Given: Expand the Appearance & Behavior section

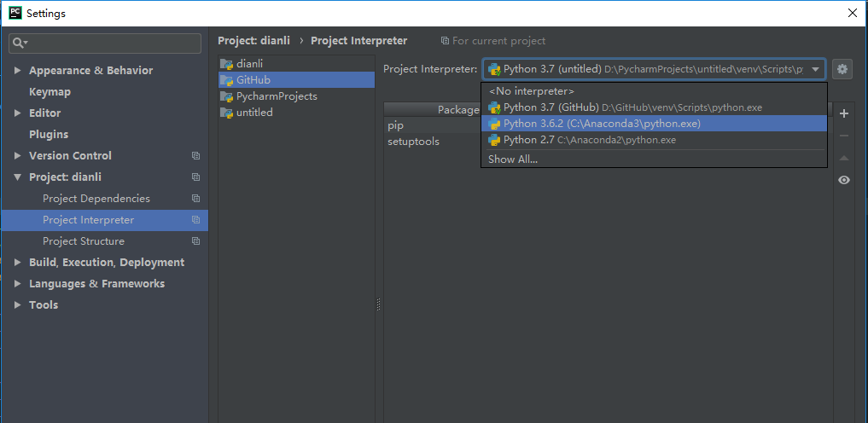Looking at the screenshot, I should 17,70.
